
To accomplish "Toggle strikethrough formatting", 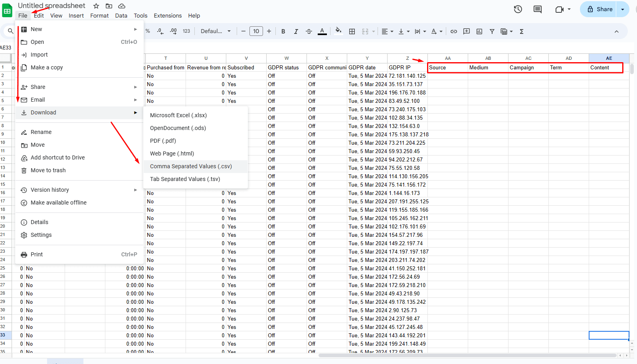I will (309, 31).
